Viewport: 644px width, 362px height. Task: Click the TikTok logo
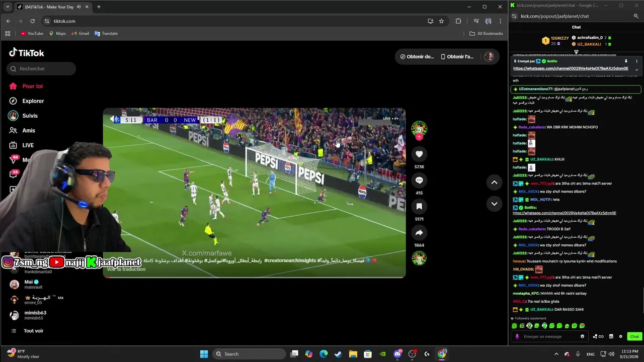coord(27,53)
